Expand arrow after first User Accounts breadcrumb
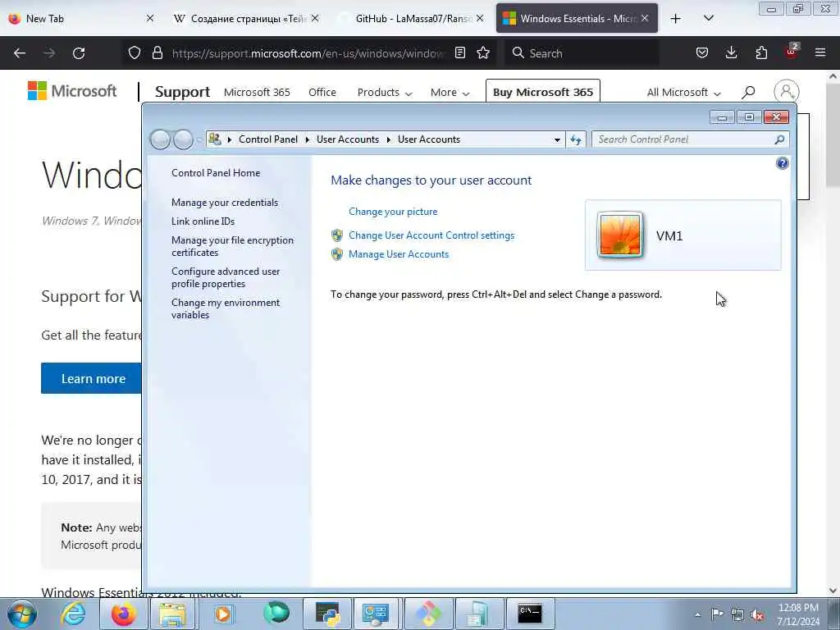The height and width of the screenshot is (630, 840). click(x=389, y=139)
